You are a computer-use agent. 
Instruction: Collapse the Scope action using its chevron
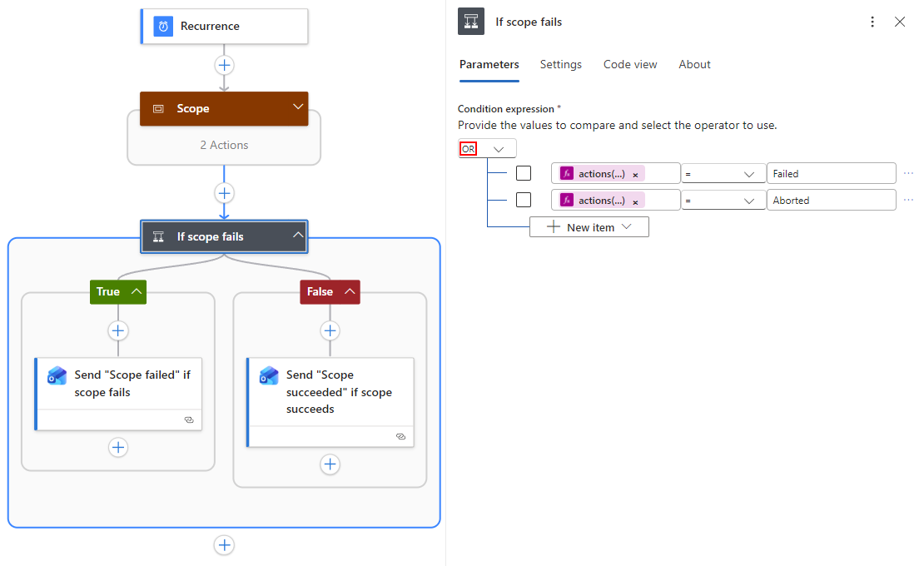298,107
